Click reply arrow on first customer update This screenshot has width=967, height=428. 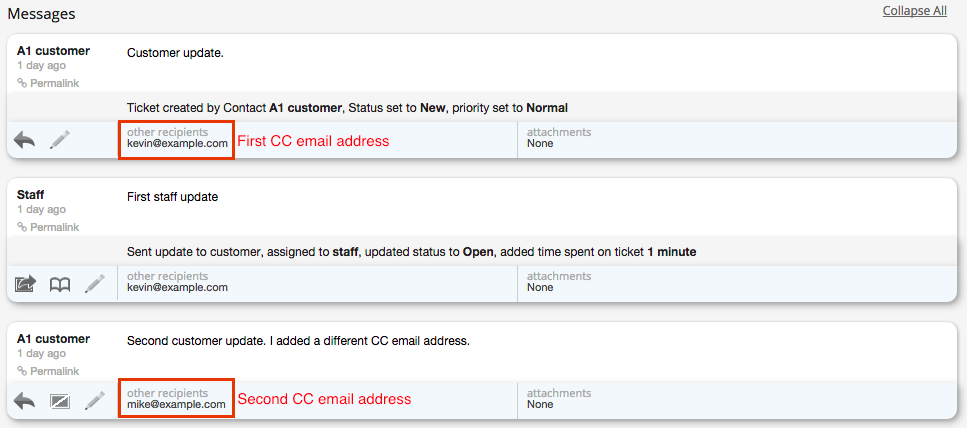25,140
